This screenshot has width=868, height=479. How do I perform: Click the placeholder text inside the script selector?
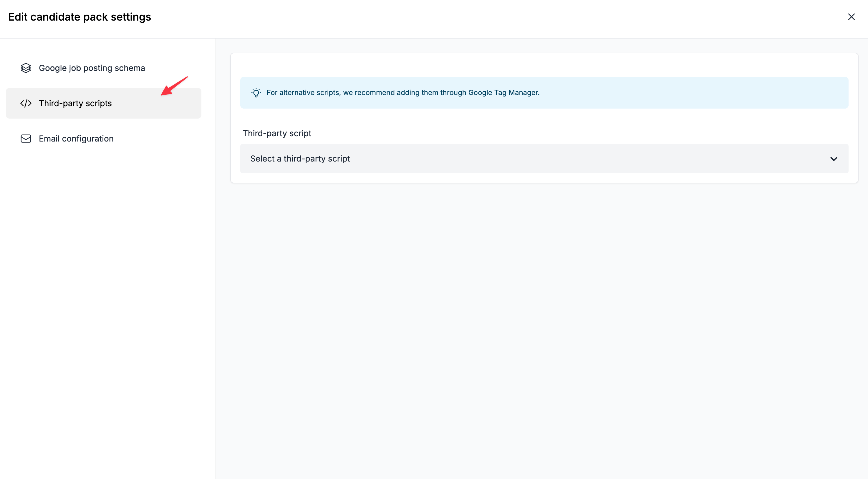(300, 159)
